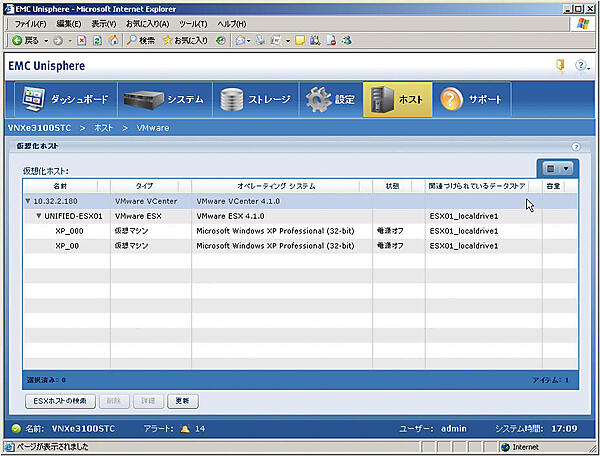Image resolution: width=600 pixels, height=456 pixels.
Task: Click the 更新 refresh button
Action: (x=183, y=400)
